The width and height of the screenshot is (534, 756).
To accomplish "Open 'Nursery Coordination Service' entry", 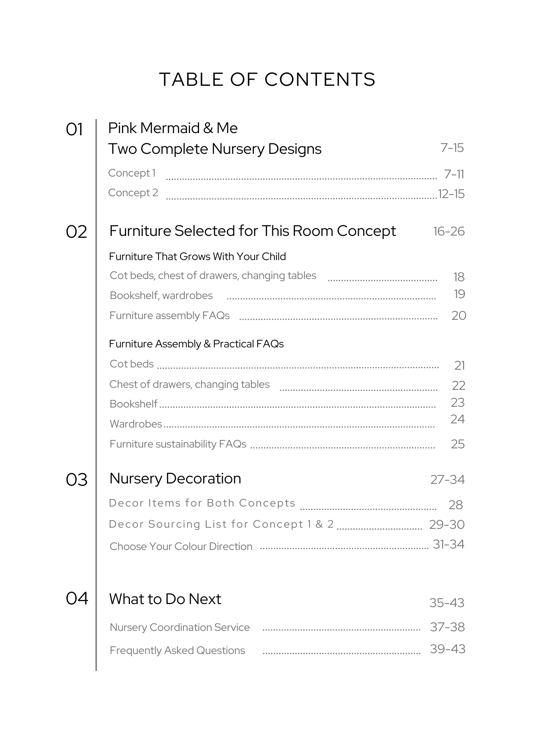I will [x=179, y=627].
